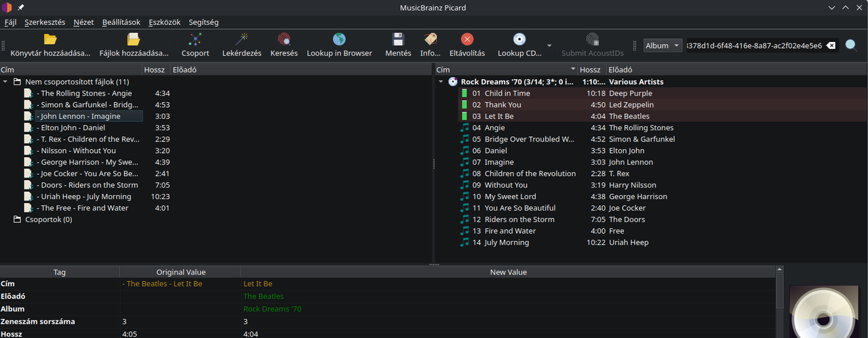Select the Joe Cocker - You Are So Be... file
Image resolution: width=868 pixels, height=338 pixels.
87,173
